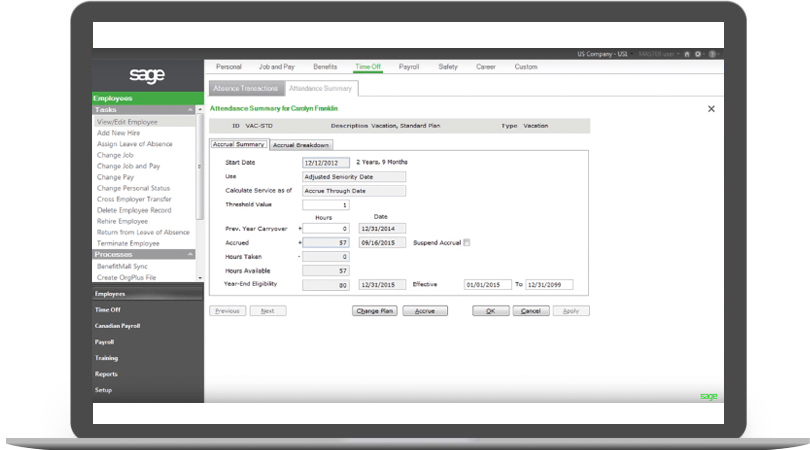
Task: Click the Prev. Year Carryover hours field
Action: coord(326,229)
